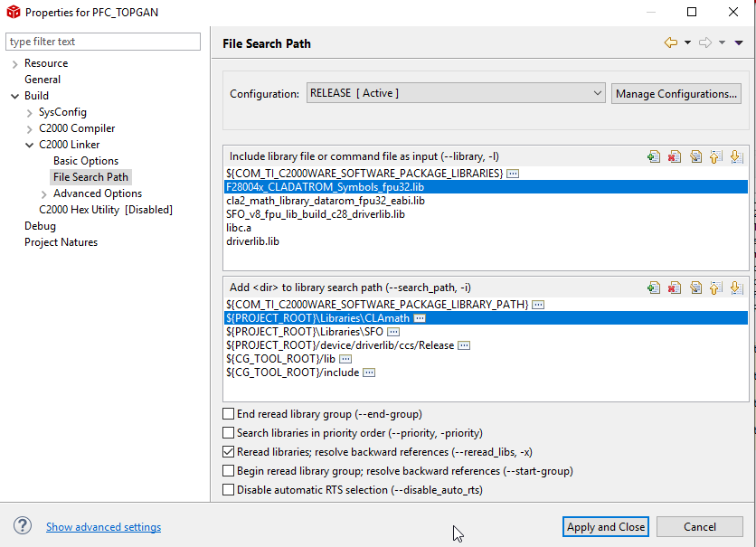Focus the type filter text field
Image resolution: width=756 pixels, height=547 pixels.
click(103, 42)
